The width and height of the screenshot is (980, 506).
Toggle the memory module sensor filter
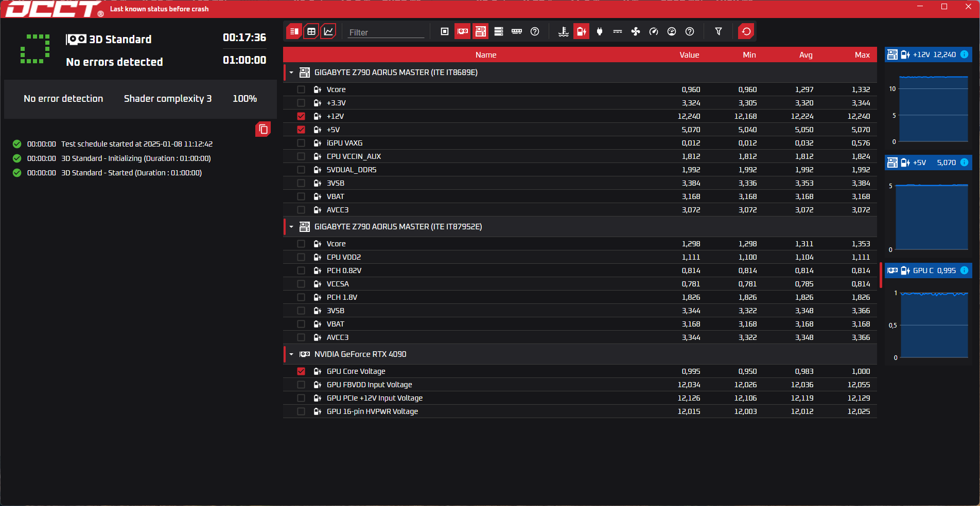(x=517, y=31)
